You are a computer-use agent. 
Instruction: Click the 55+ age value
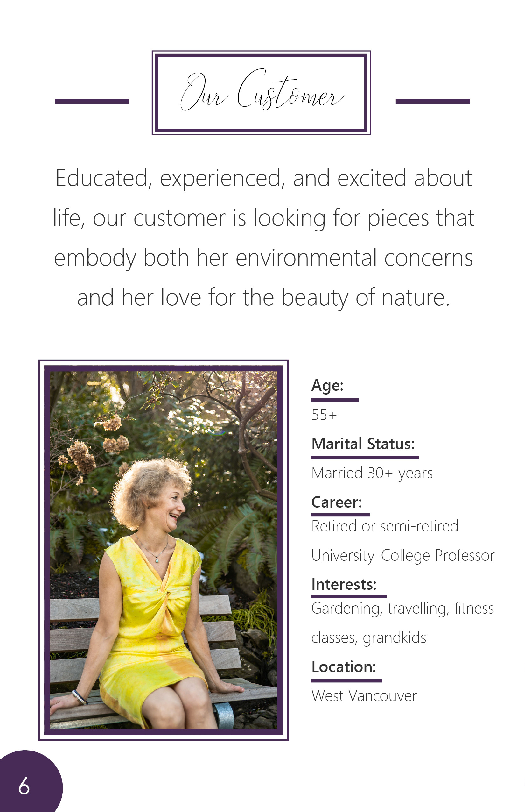point(324,415)
